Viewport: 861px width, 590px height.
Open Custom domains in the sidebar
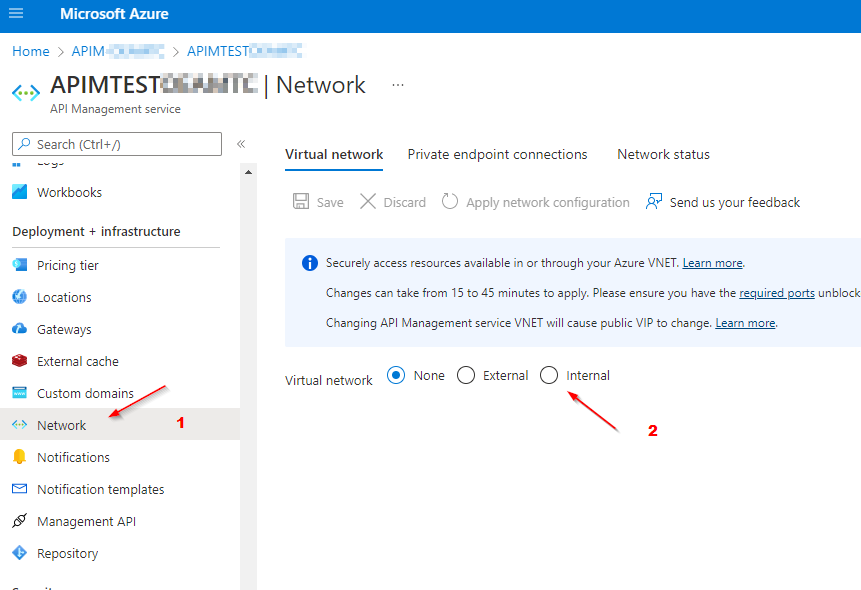pyautogui.click(x=85, y=393)
